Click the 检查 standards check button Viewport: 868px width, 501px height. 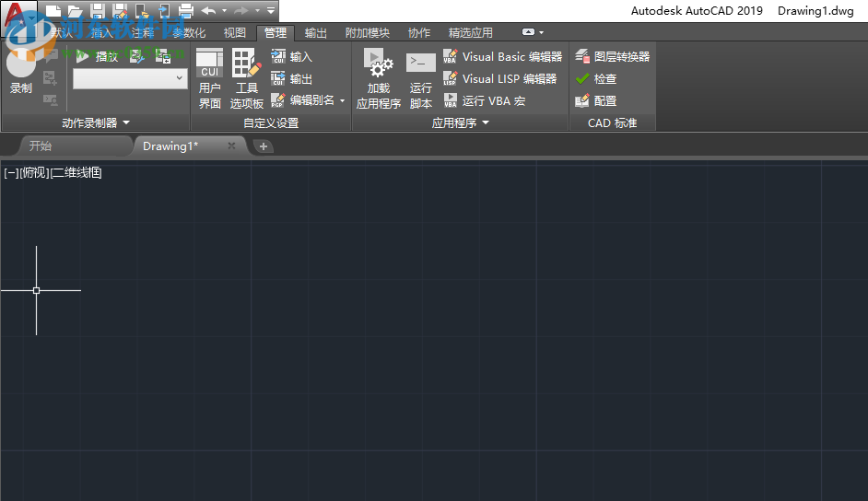coord(595,78)
